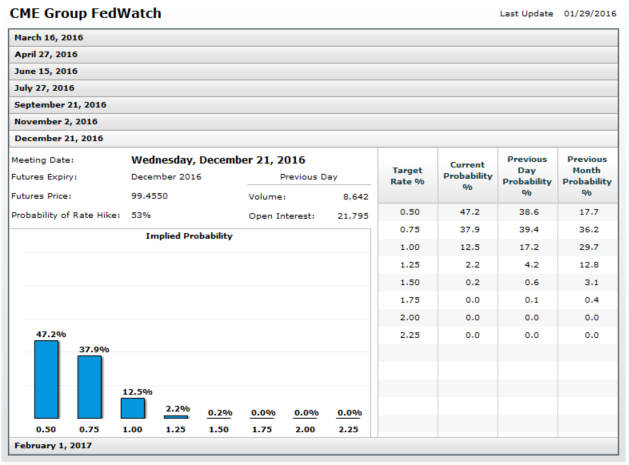Click the CME Group FedWatch heading

point(85,13)
